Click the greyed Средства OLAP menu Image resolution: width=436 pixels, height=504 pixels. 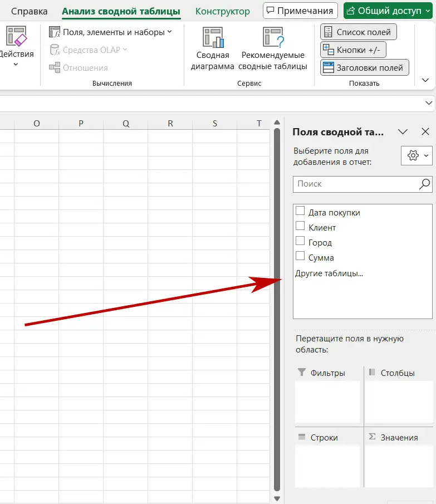tap(89, 50)
